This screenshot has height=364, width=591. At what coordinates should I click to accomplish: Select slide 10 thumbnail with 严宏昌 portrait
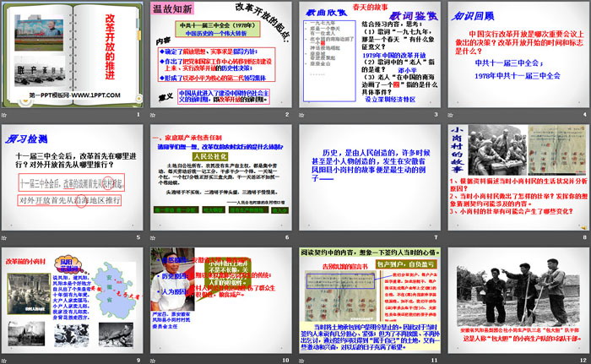[x=221, y=301]
